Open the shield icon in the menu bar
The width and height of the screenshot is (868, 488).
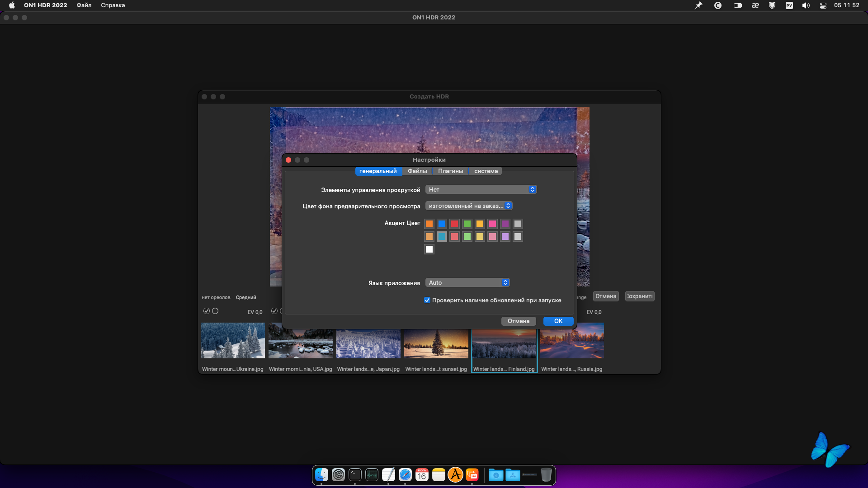coord(772,5)
